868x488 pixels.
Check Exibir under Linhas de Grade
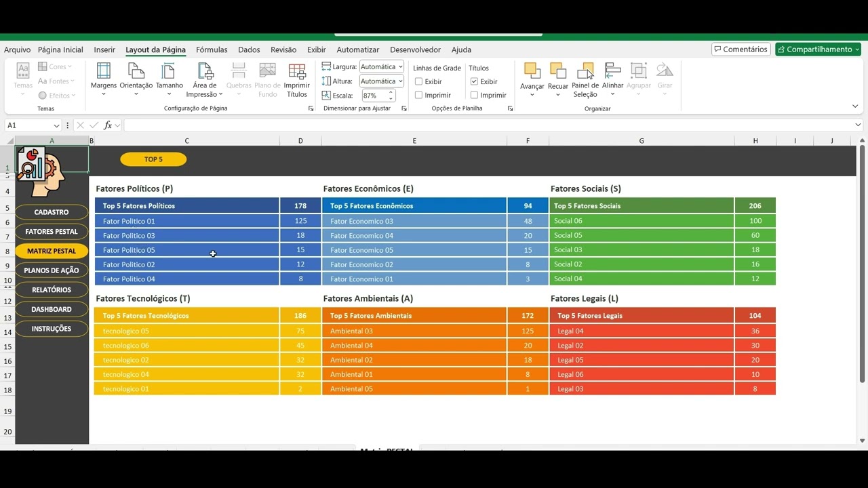[418, 81]
